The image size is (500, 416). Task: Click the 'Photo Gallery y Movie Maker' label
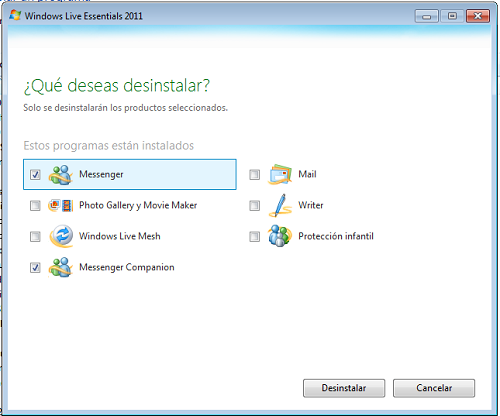[138, 205]
